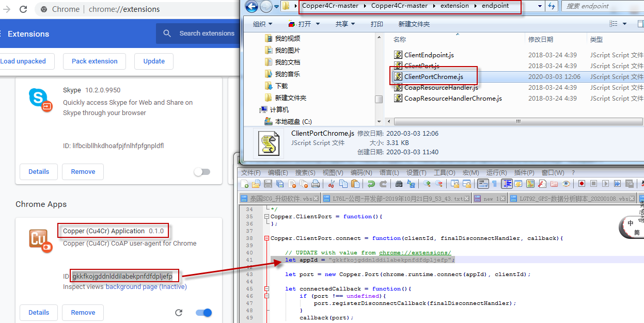644x323 pixels.
Task: Collapse the if-block fold at line 46
Action: coord(266,296)
